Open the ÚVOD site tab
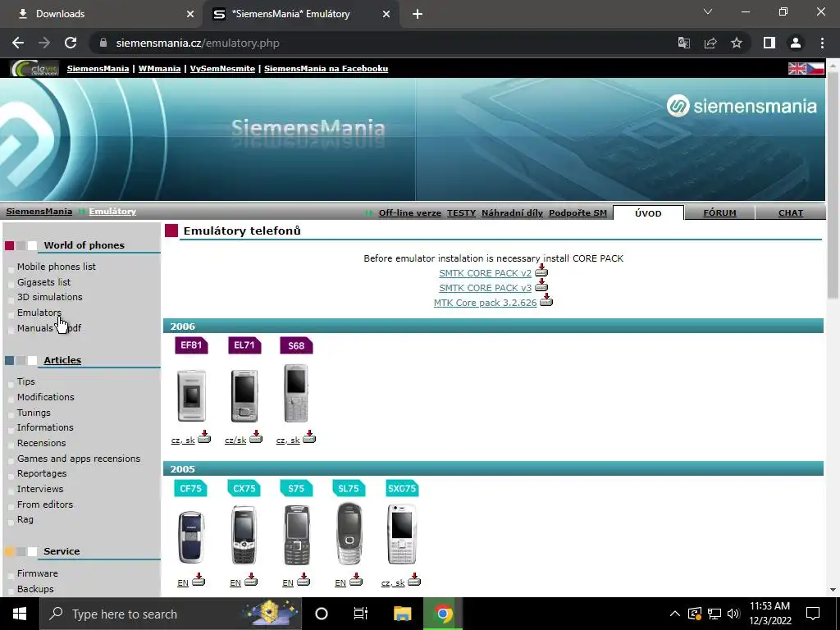 [x=648, y=212]
